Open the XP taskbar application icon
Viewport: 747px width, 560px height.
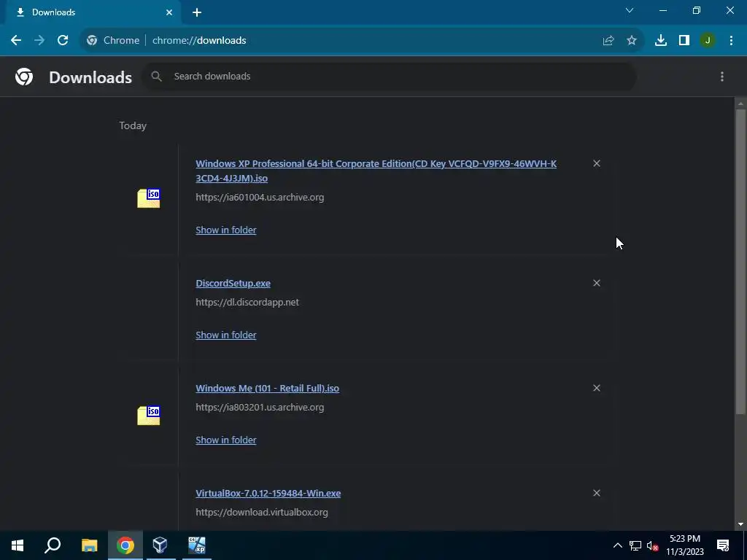tap(197, 545)
